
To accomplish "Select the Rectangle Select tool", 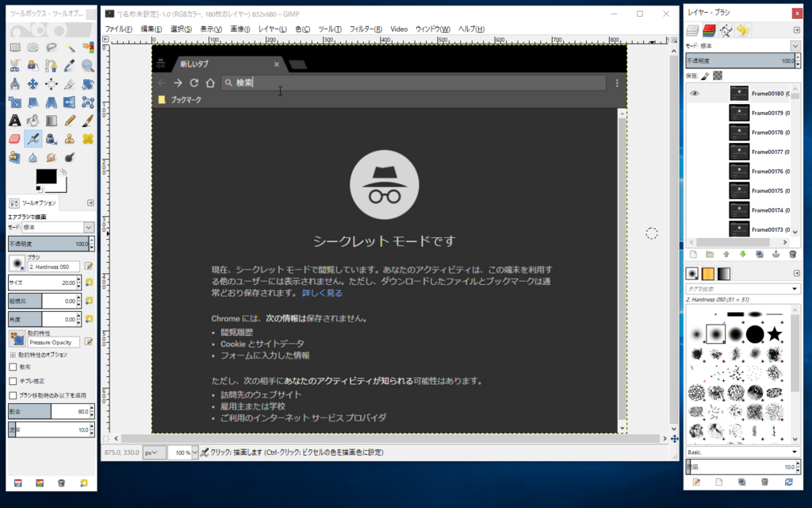I will pyautogui.click(x=15, y=48).
